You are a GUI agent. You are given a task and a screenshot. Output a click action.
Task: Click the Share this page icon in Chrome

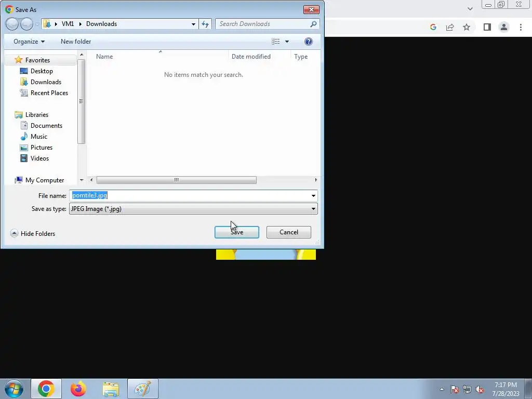click(450, 27)
